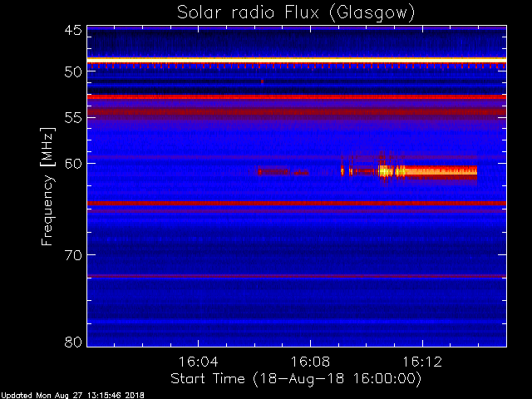The image size is (532, 399).
Task: Click the '45' frequency tick label
Action: point(73,31)
